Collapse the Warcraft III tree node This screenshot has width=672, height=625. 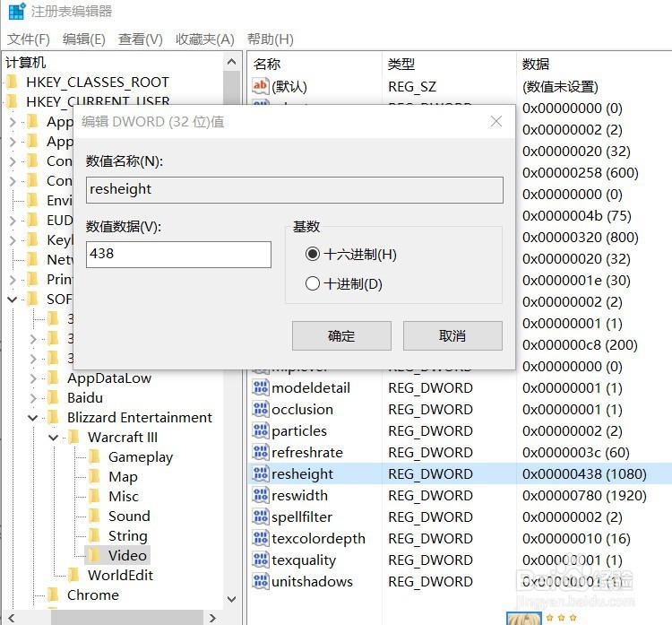pos(53,437)
